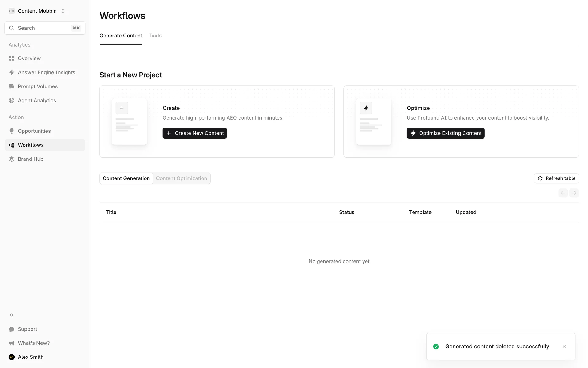Switch to Content Optimization segment
The width and height of the screenshot is (588, 368).
pos(181,178)
